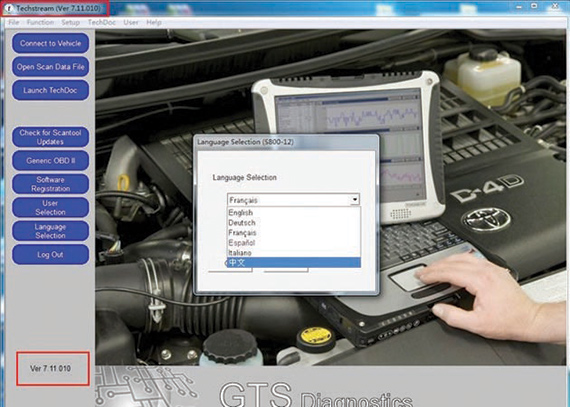Select Generic OBD II button
This screenshot has height=407, width=570.
[51, 161]
